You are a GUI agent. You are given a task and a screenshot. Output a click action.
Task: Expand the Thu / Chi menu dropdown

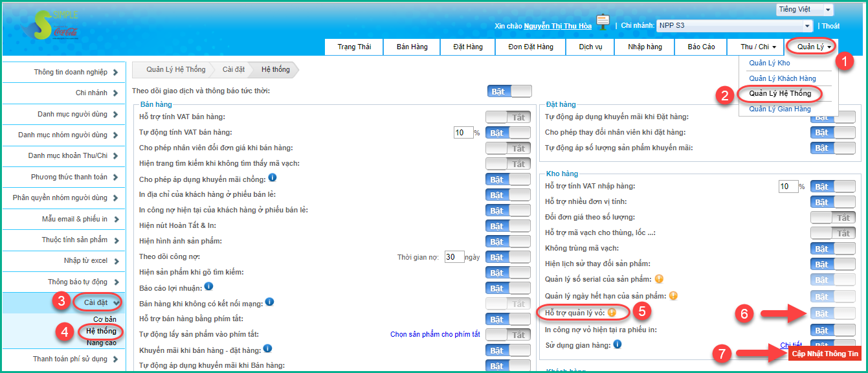tap(758, 47)
